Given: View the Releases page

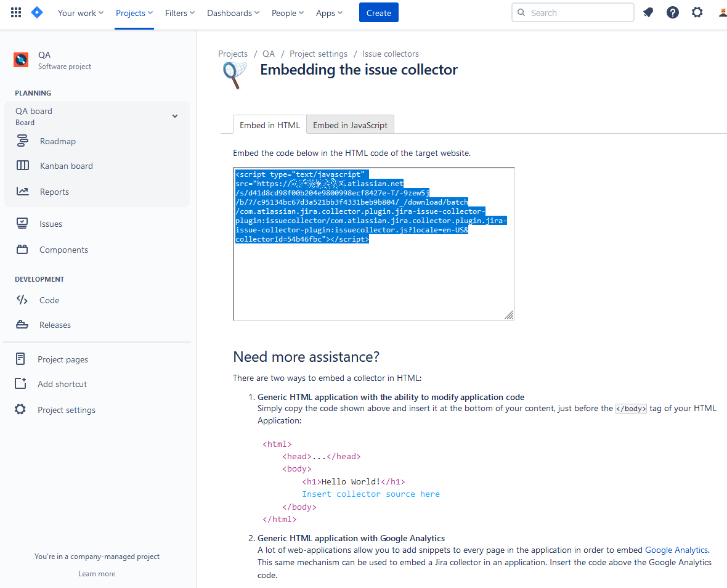Looking at the screenshot, I should (x=55, y=324).
